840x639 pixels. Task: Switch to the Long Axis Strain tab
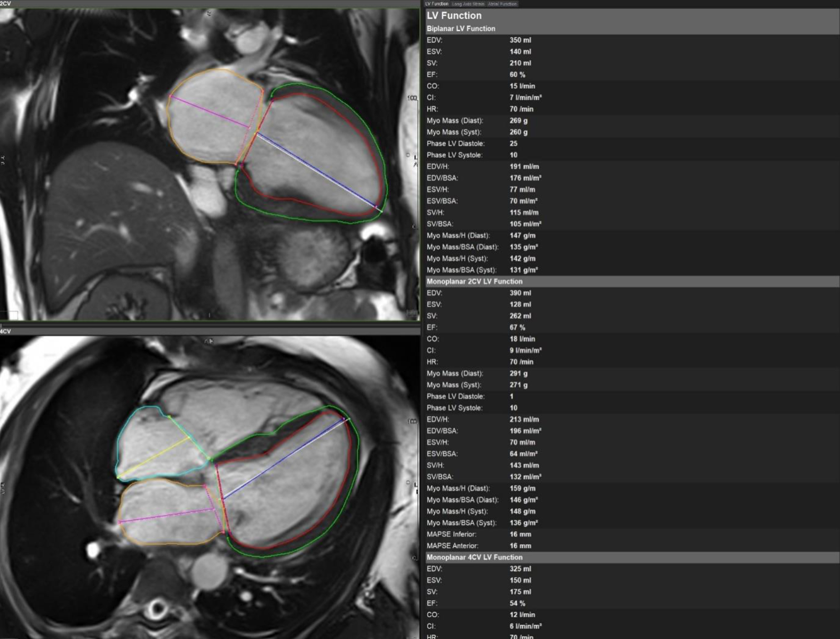click(x=468, y=4)
